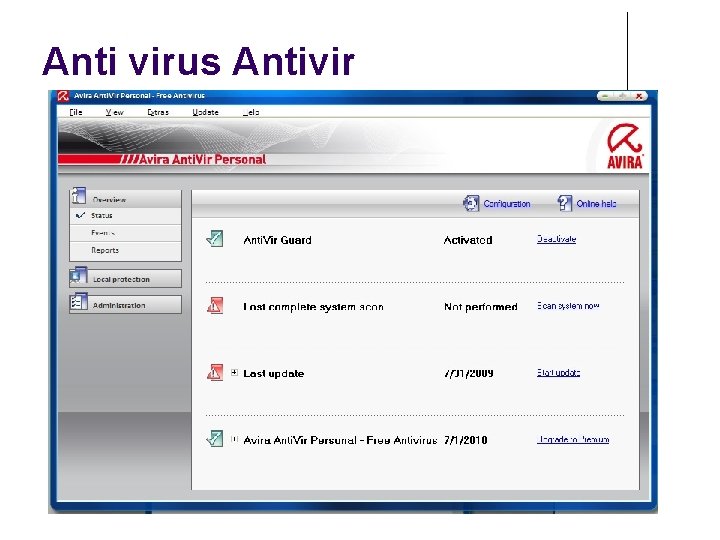Click the Start update link

click(x=558, y=372)
